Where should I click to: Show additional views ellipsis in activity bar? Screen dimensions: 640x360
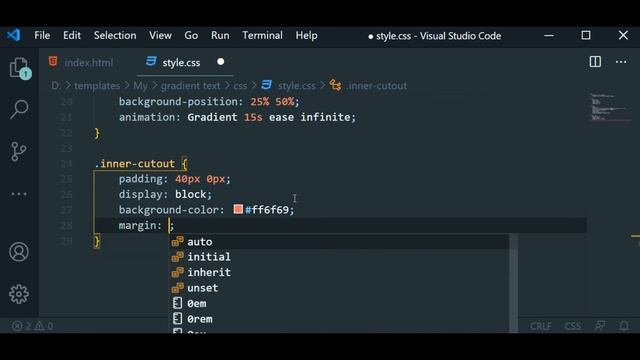pyautogui.click(x=19, y=194)
